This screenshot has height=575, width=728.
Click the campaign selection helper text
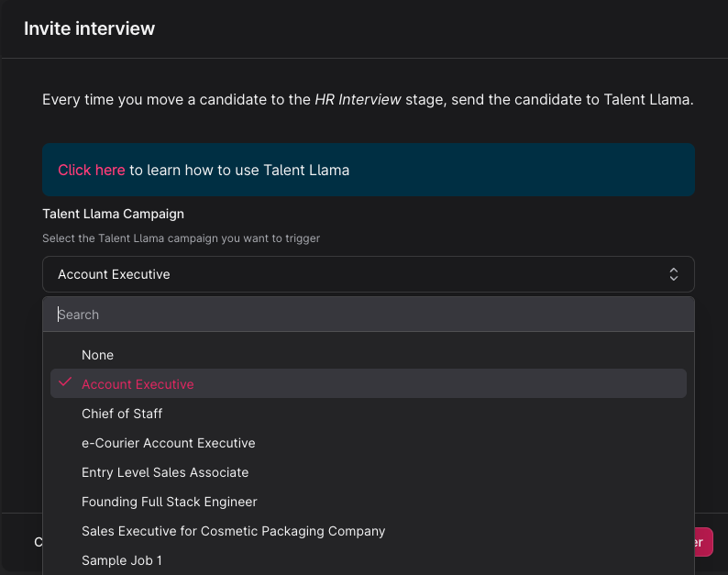click(x=181, y=238)
